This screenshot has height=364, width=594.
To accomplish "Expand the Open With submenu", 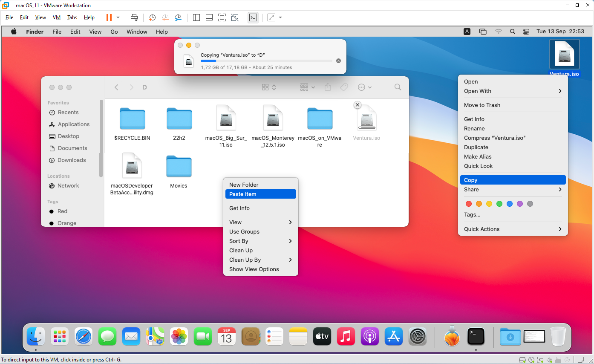I will (513, 91).
